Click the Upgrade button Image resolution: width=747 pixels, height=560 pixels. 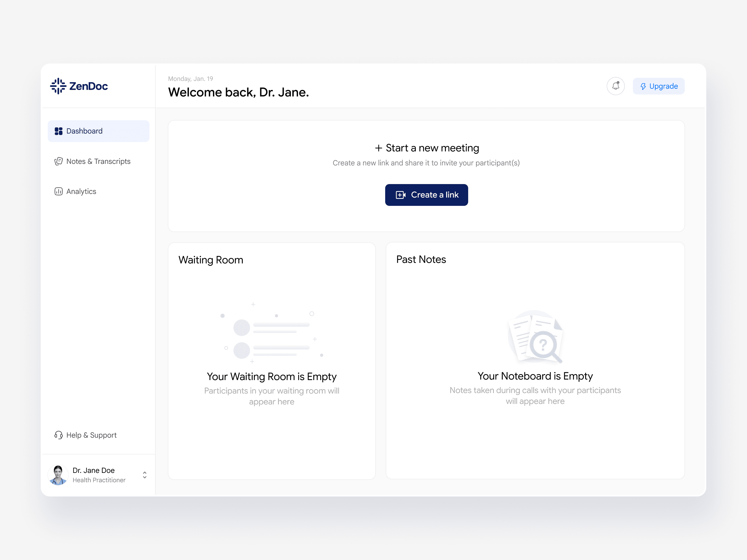658,86
